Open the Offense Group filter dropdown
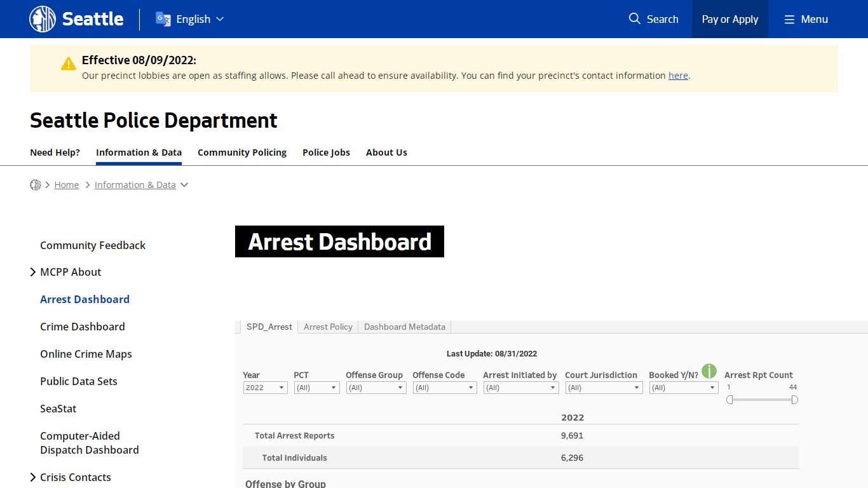 376,388
